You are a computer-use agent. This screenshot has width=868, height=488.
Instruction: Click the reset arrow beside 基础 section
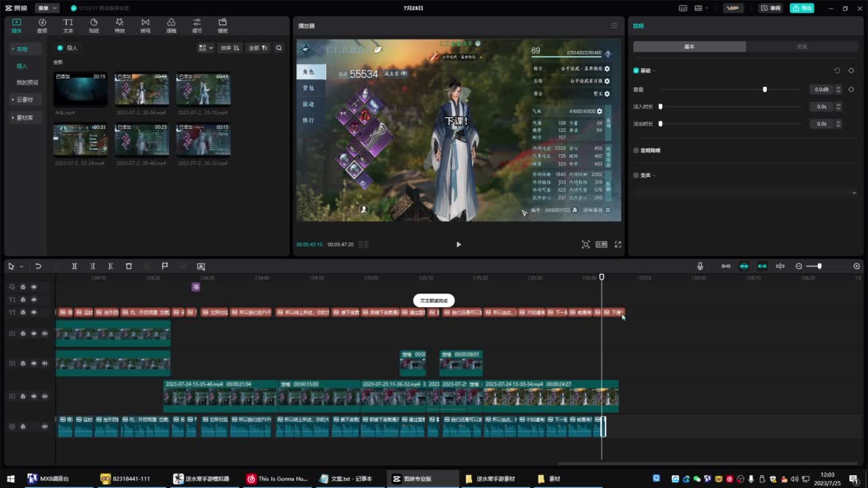point(837,70)
